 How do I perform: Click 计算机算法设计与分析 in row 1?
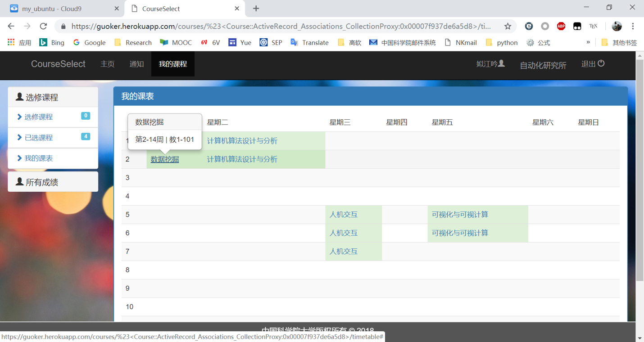coord(242,141)
